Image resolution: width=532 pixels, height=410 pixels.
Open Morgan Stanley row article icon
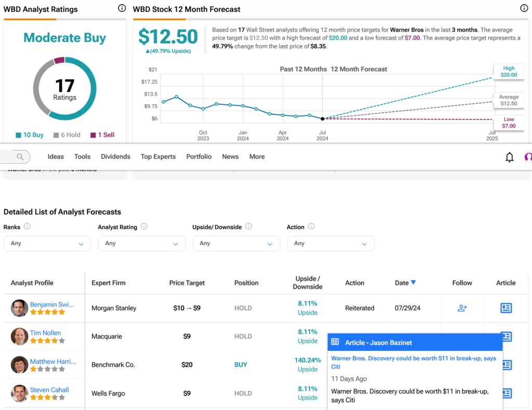506,308
